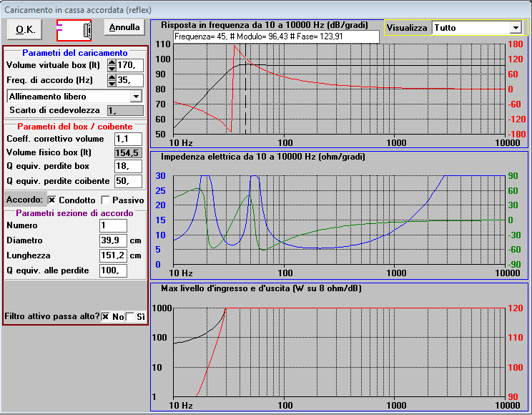Image resolution: width=532 pixels, height=415 pixels.
Task: Select No for Filtro attivo passa alto
Action: pos(106,316)
